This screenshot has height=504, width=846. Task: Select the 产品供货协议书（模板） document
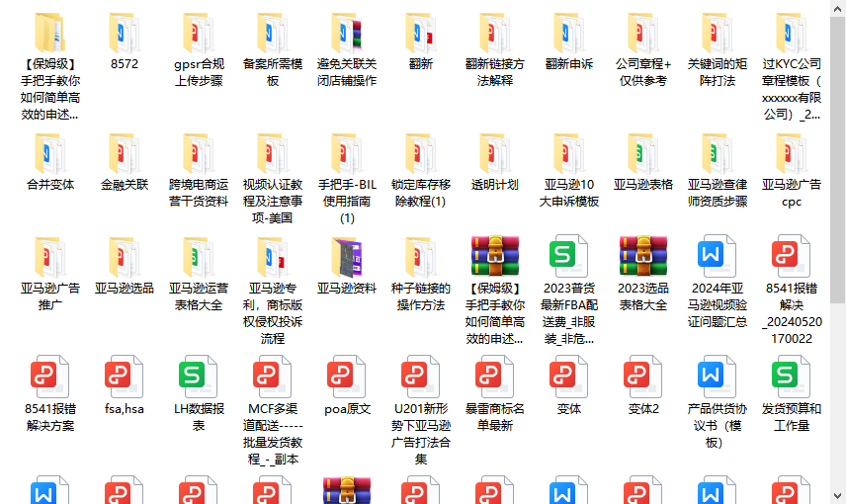[718, 377]
